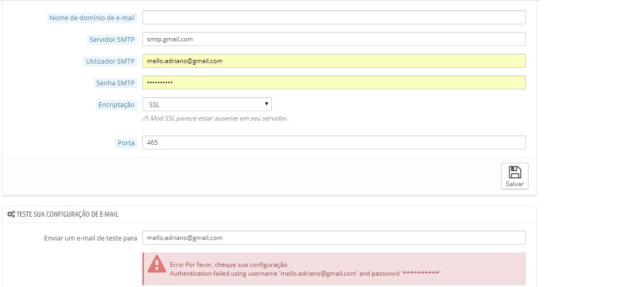Click the Authentication failed error message
The height and width of the screenshot is (287, 644).
tap(305, 273)
